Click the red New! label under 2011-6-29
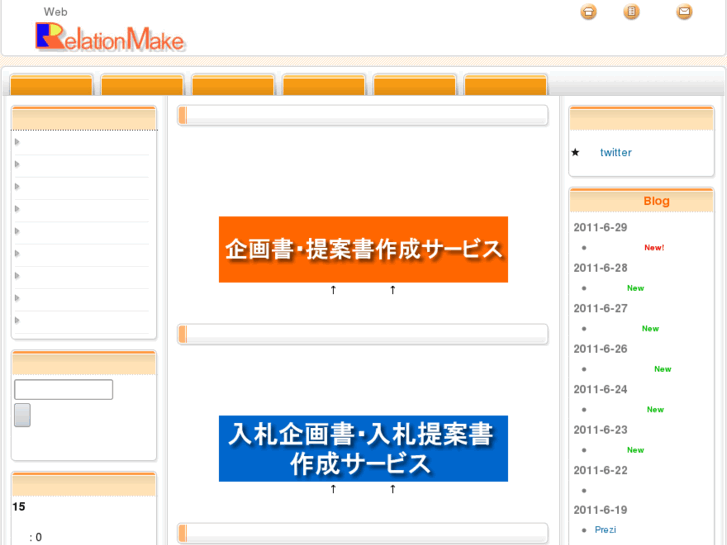This screenshot has width=727, height=545. tap(654, 248)
